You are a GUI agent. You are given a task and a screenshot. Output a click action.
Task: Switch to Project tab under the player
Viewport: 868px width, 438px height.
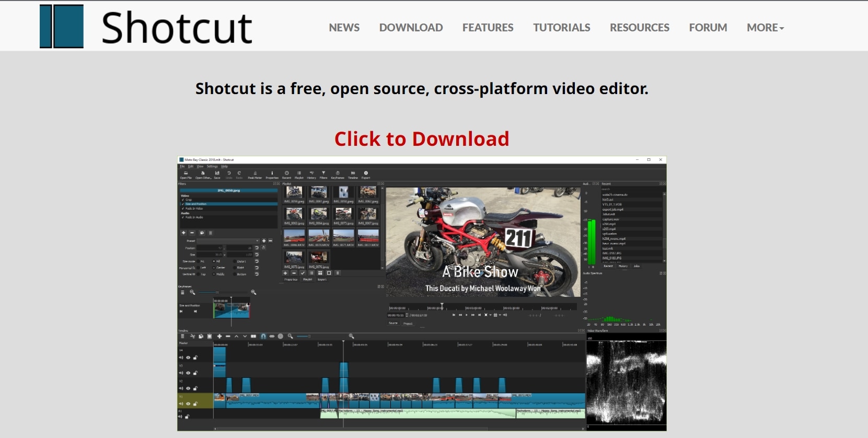pos(408,324)
